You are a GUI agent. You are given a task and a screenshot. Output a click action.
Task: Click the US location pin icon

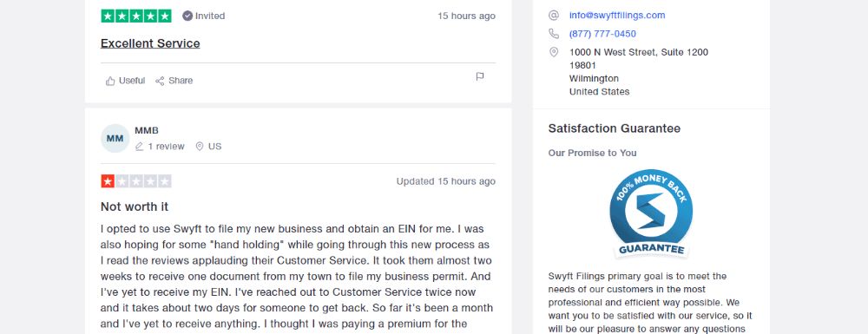(200, 147)
